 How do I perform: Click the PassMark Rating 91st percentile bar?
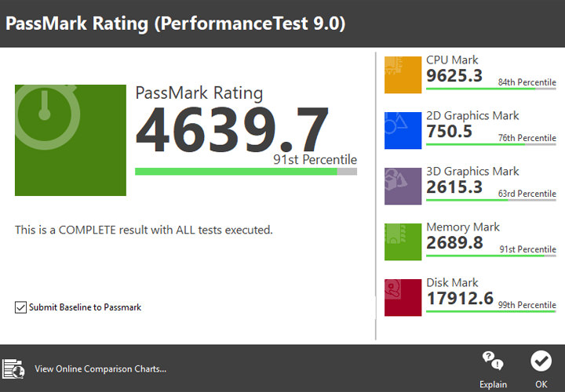(246, 171)
